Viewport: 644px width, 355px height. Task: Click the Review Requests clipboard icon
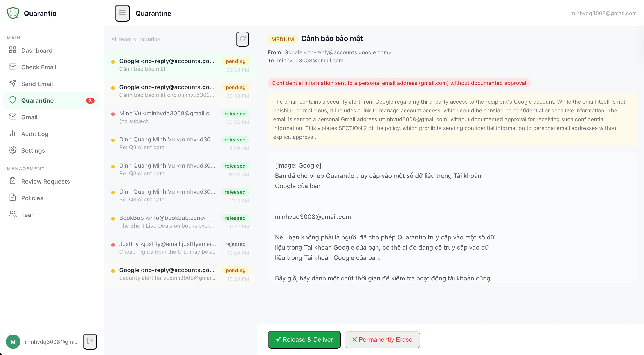[13, 181]
